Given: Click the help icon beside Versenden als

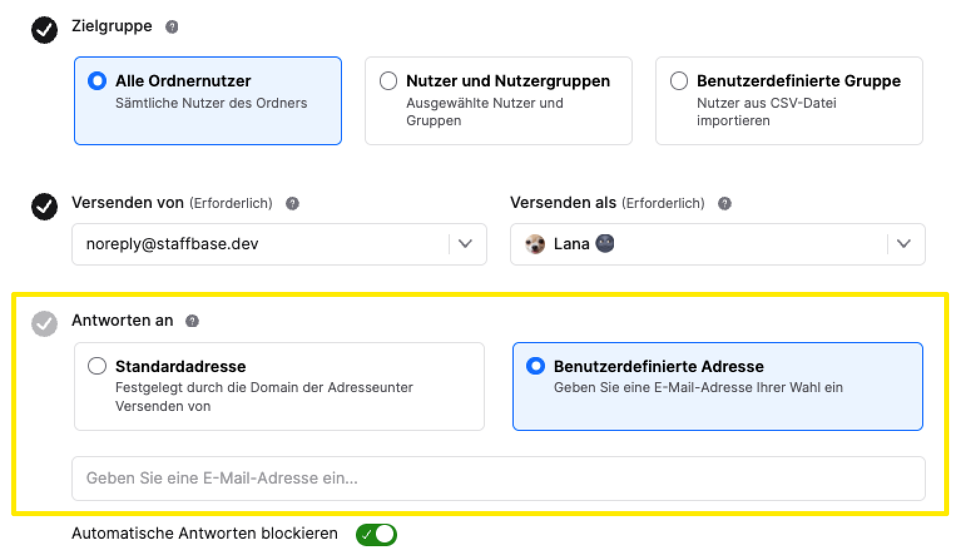Looking at the screenshot, I should coord(725,204).
